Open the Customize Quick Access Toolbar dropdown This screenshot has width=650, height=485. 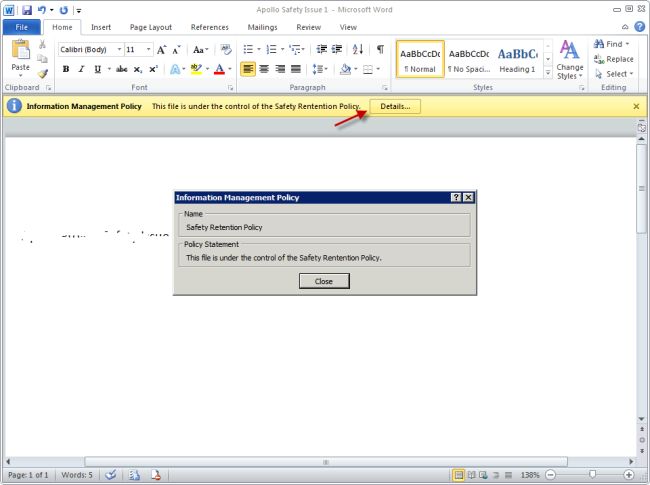pyautogui.click(x=79, y=10)
